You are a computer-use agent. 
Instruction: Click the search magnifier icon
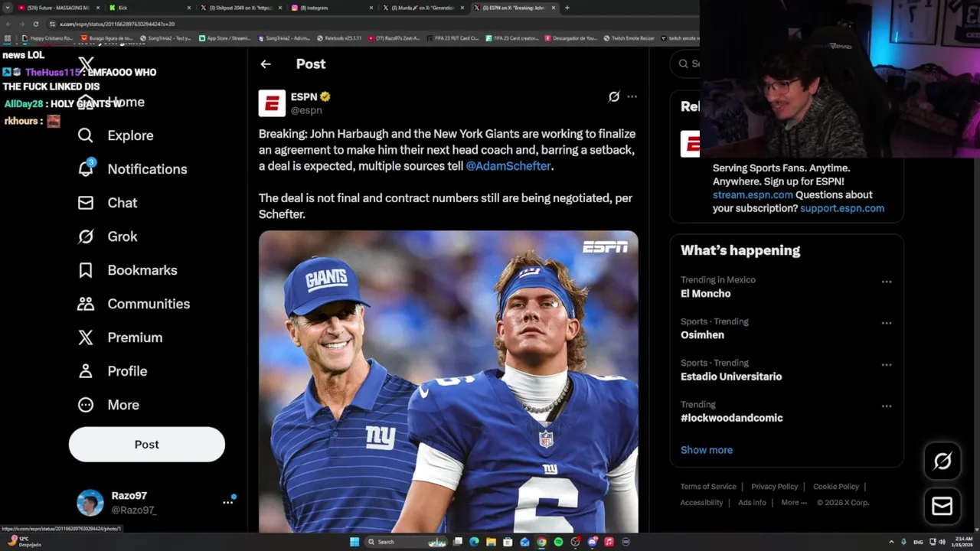click(x=683, y=64)
